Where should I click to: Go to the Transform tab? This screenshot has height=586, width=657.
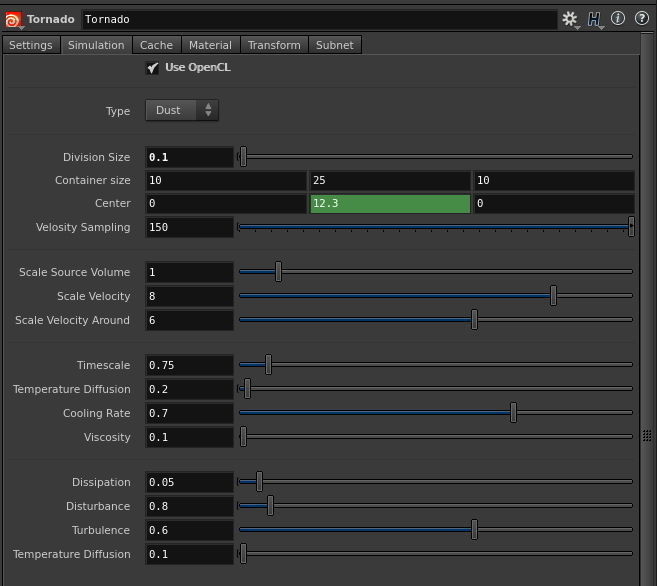(x=274, y=45)
